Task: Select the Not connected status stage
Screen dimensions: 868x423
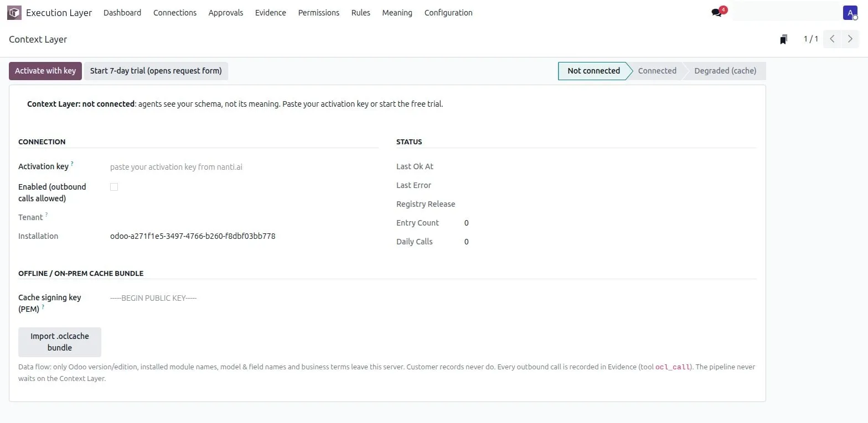Action: (x=593, y=71)
